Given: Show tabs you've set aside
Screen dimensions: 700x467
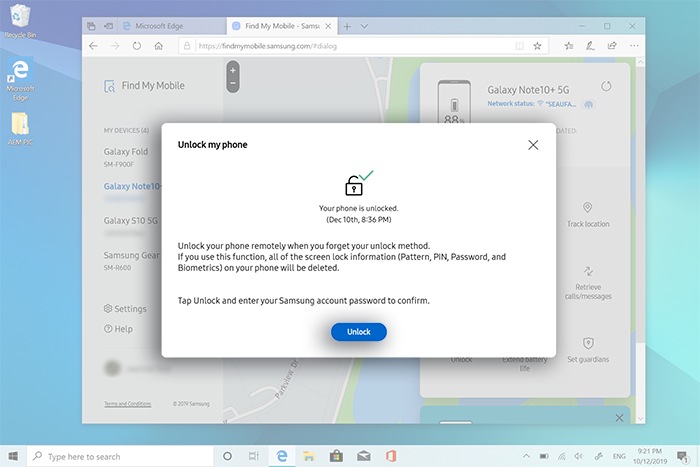Looking at the screenshot, I should tap(91, 26).
